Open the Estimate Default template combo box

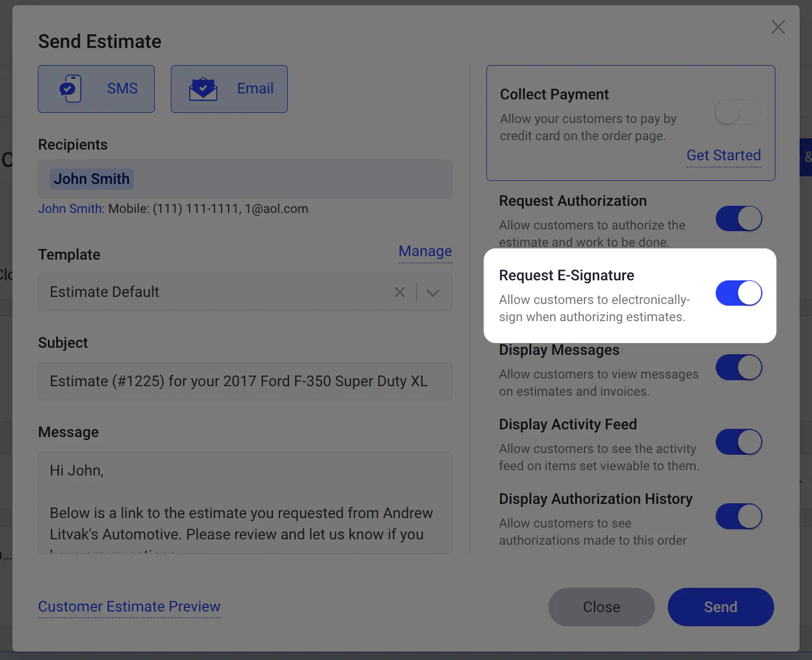tap(245, 292)
